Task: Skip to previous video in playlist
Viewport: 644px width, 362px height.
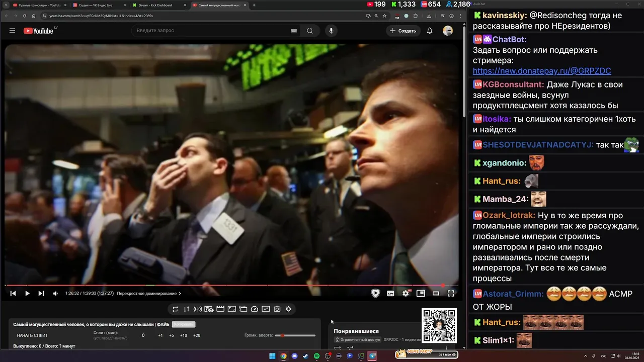Action: pyautogui.click(x=13, y=294)
